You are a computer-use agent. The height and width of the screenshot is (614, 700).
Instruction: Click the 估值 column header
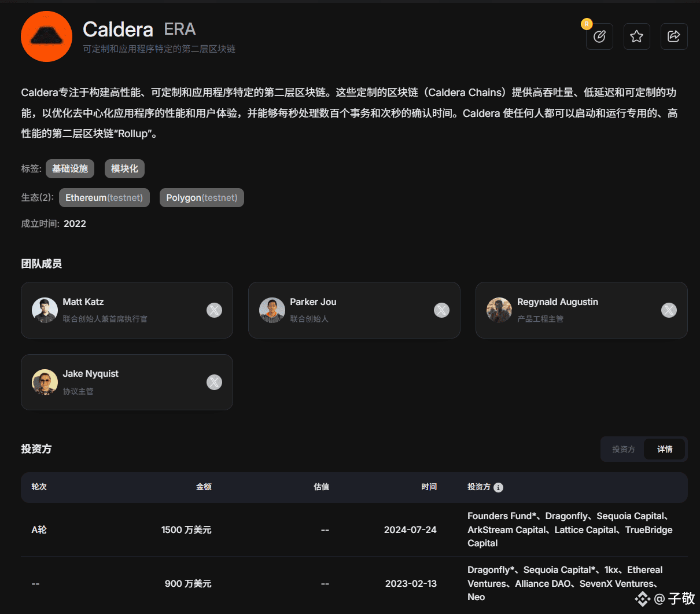point(321,487)
